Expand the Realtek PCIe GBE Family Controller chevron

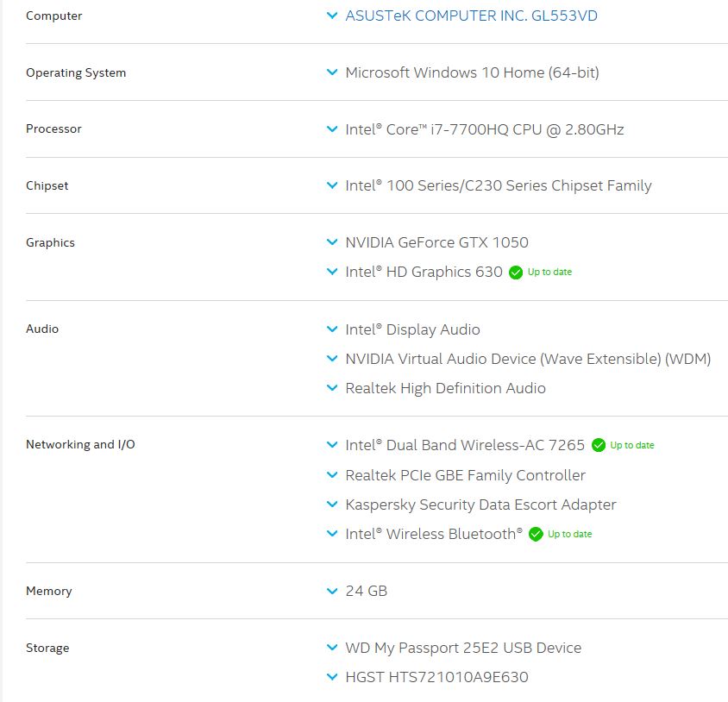[332, 475]
